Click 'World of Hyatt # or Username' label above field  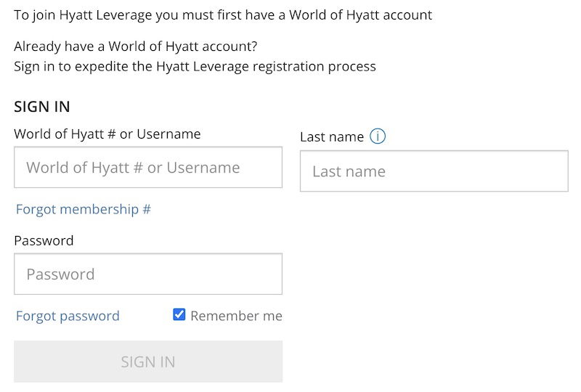point(107,134)
